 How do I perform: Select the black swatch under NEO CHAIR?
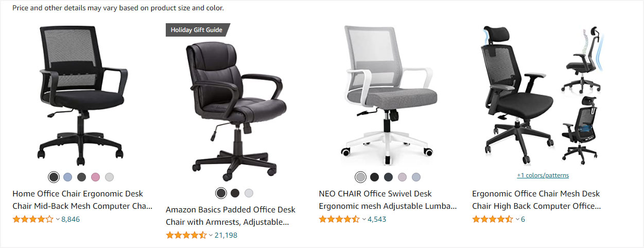click(x=374, y=177)
